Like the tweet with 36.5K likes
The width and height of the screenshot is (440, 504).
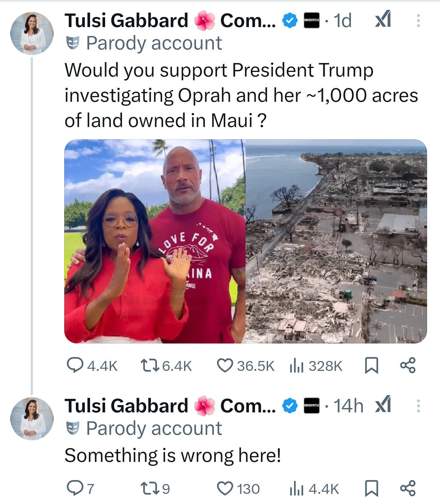point(225,365)
